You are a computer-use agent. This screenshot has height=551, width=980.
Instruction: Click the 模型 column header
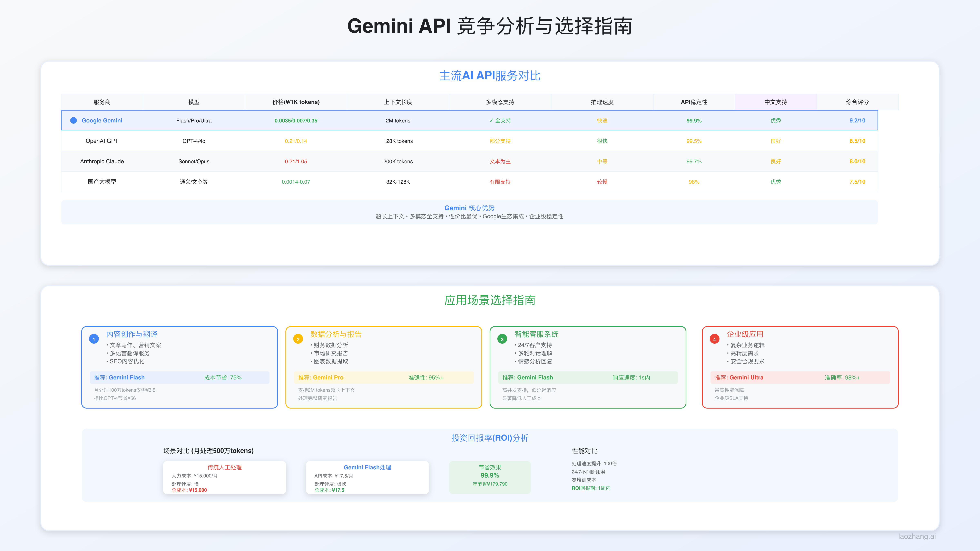194,102
